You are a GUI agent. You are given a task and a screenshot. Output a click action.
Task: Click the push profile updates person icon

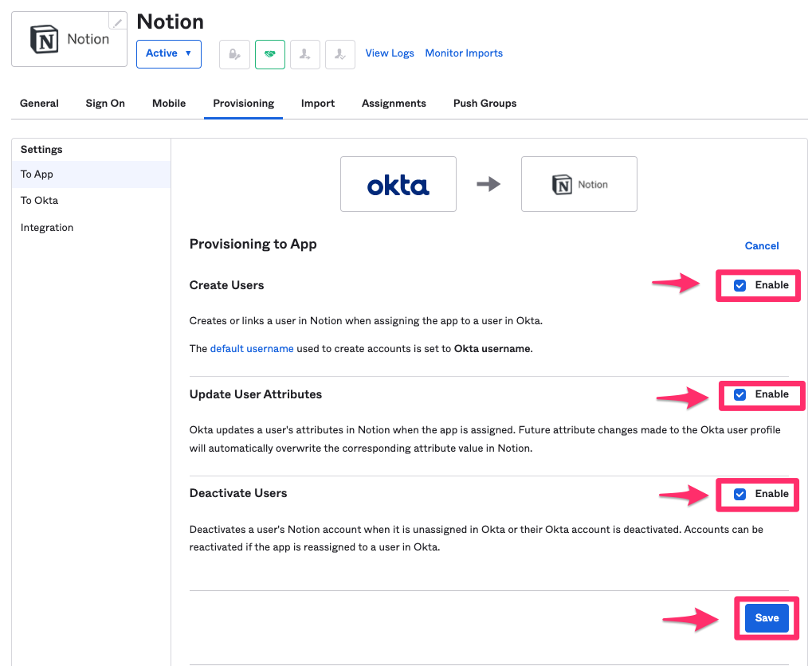339,53
